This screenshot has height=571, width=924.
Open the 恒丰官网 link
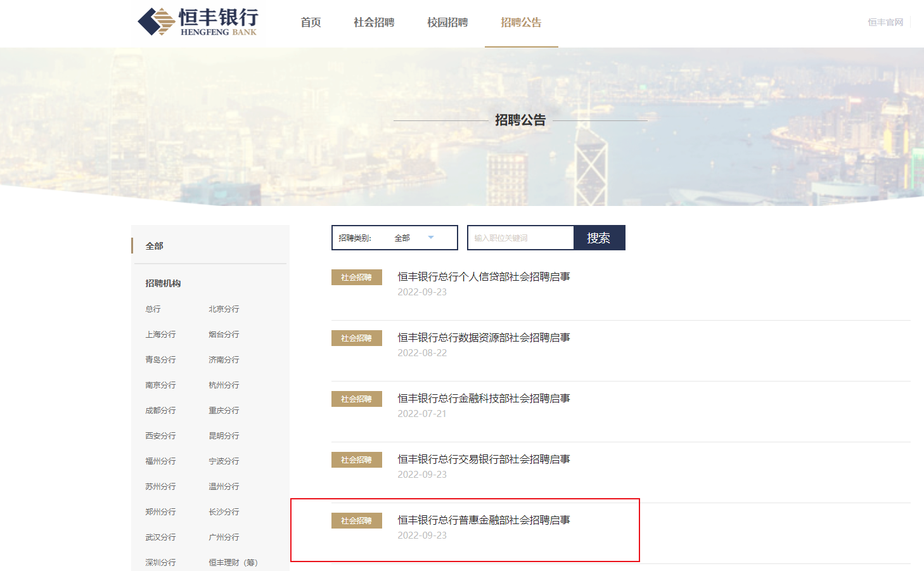pyautogui.click(x=885, y=22)
